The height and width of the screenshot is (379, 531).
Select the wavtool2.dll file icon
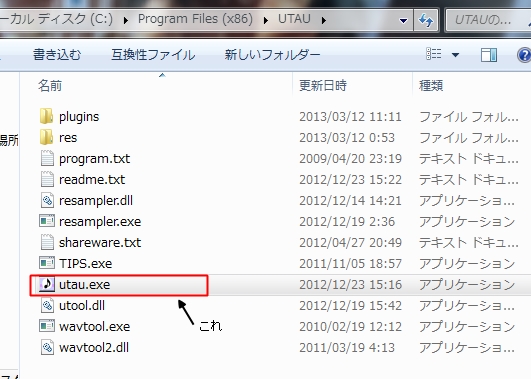coord(47,348)
